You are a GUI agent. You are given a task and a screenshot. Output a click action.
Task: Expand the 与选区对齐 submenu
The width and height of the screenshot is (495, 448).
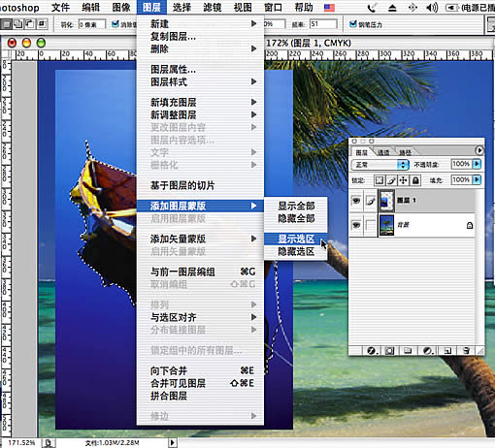pos(200,317)
